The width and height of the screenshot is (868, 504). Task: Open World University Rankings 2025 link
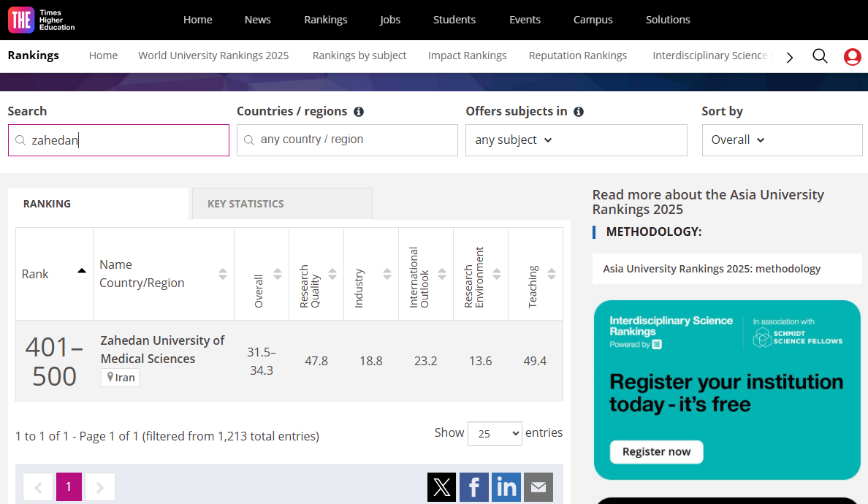[x=213, y=56]
